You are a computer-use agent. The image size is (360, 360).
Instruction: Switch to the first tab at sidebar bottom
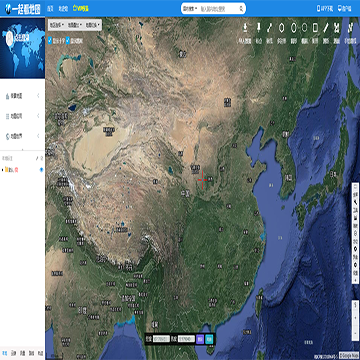click(x=4, y=352)
